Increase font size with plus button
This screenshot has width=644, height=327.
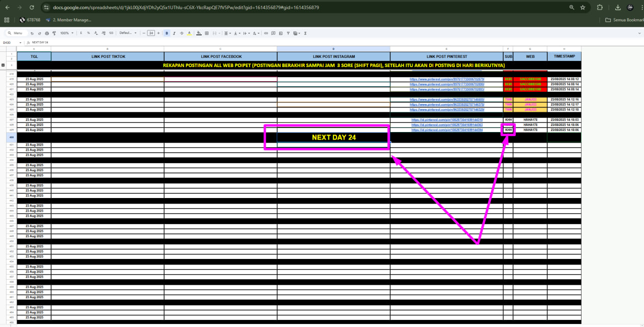(158, 33)
